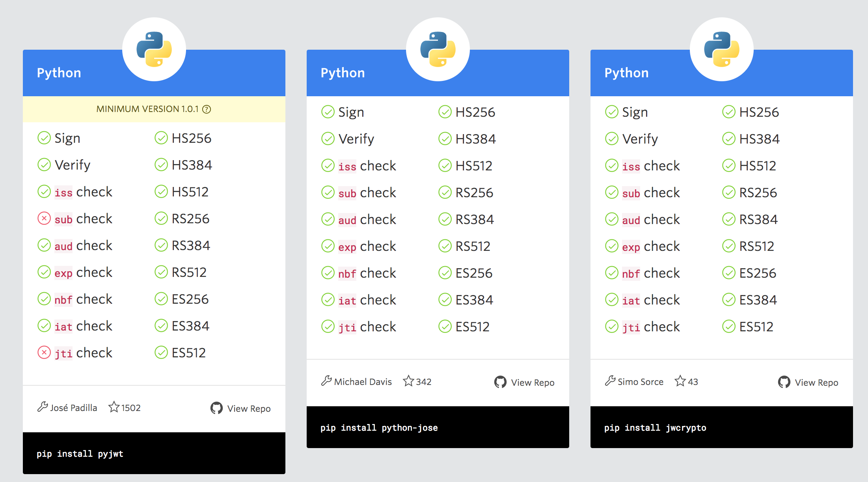Click the Python logo on the pyjwt card
The width and height of the screenshot is (868, 482).
click(154, 49)
